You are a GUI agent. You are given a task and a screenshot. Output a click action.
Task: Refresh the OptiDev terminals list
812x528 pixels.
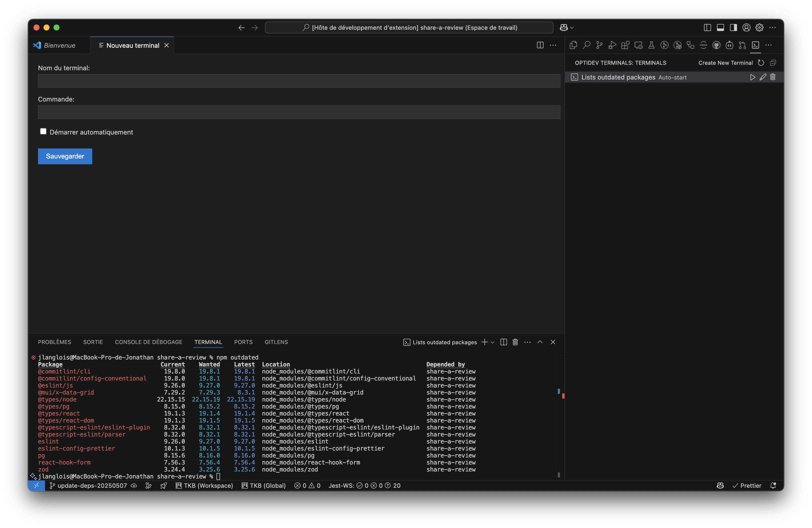761,63
